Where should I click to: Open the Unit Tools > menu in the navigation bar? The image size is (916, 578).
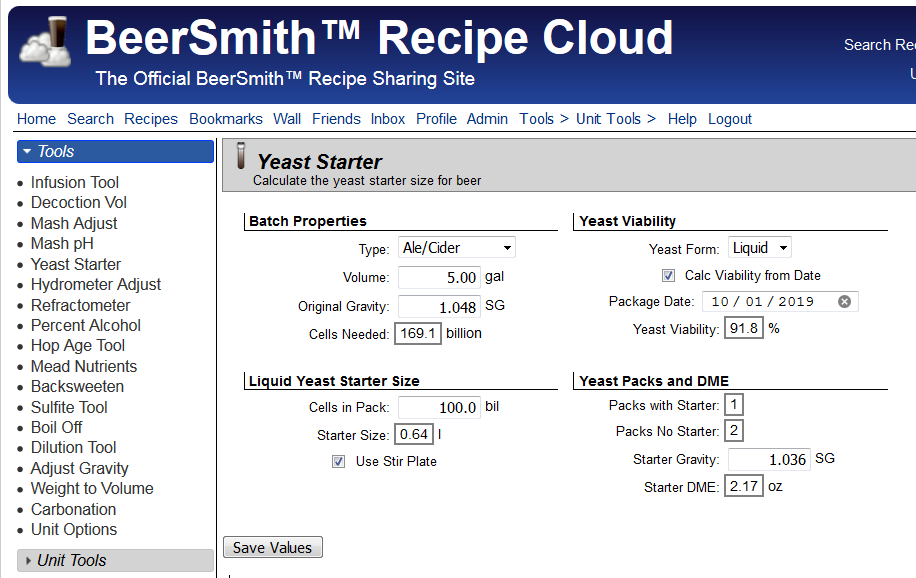[x=616, y=119]
